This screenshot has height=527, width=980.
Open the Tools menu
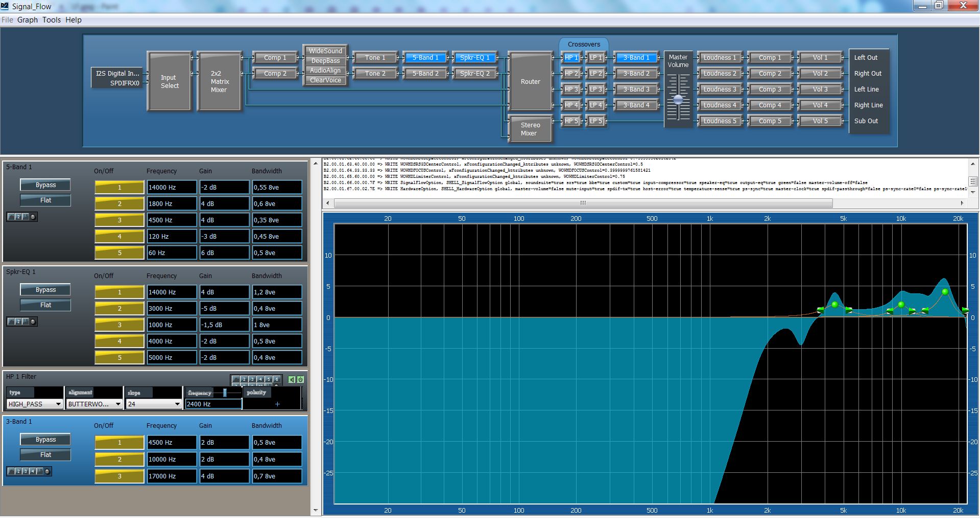coord(51,20)
